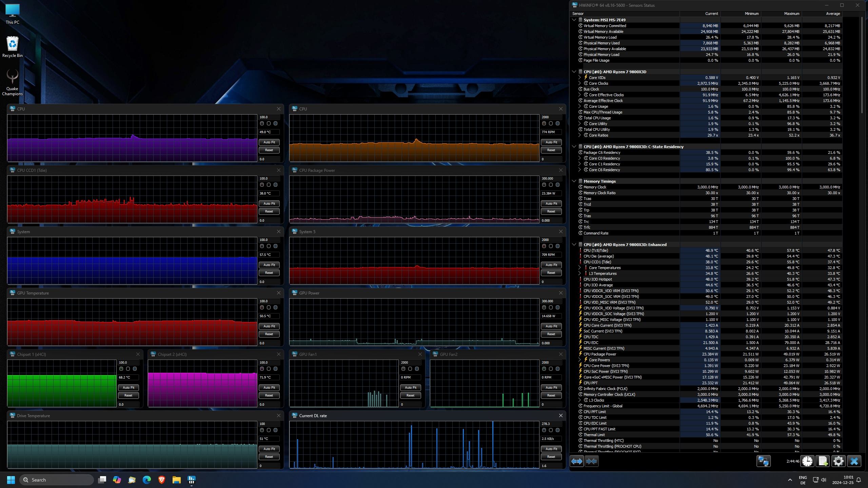Click the Average column header

click(822, 14)
